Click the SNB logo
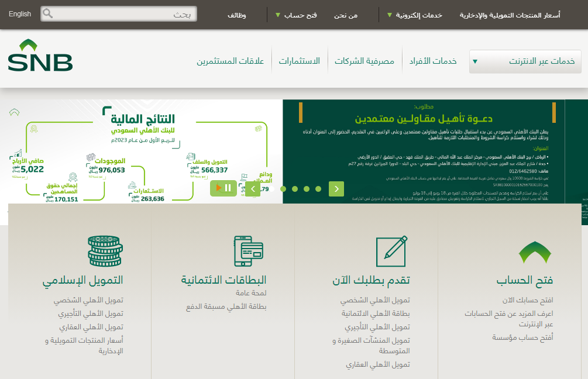588x379 pixels. (x=40, y=55)
